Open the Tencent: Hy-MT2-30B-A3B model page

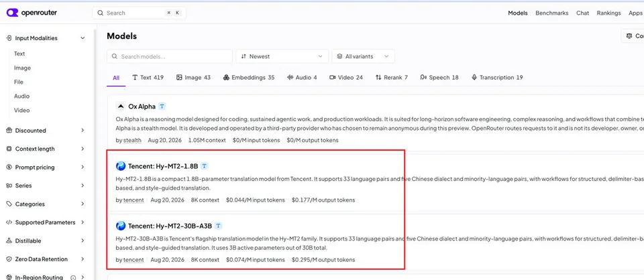pos(170,226)
